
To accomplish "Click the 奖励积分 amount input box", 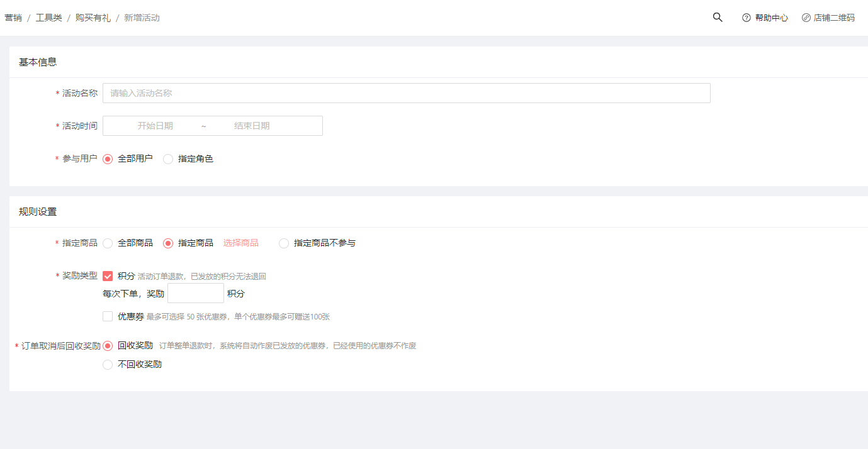I will pos(195,293).
